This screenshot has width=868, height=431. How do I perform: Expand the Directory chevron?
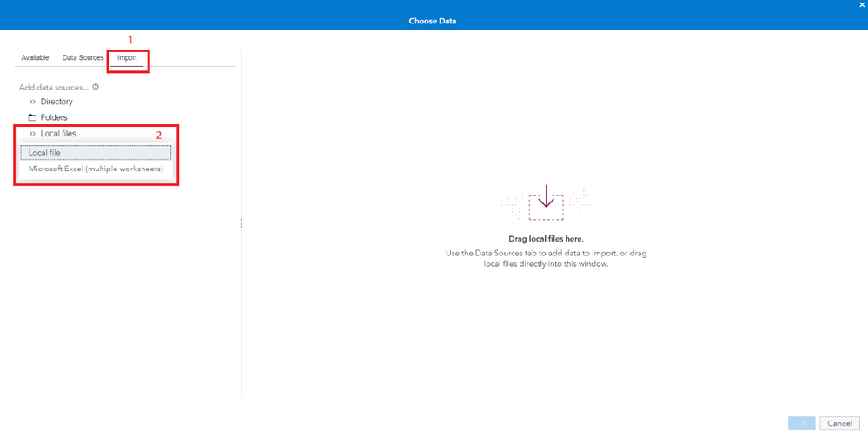32,102
